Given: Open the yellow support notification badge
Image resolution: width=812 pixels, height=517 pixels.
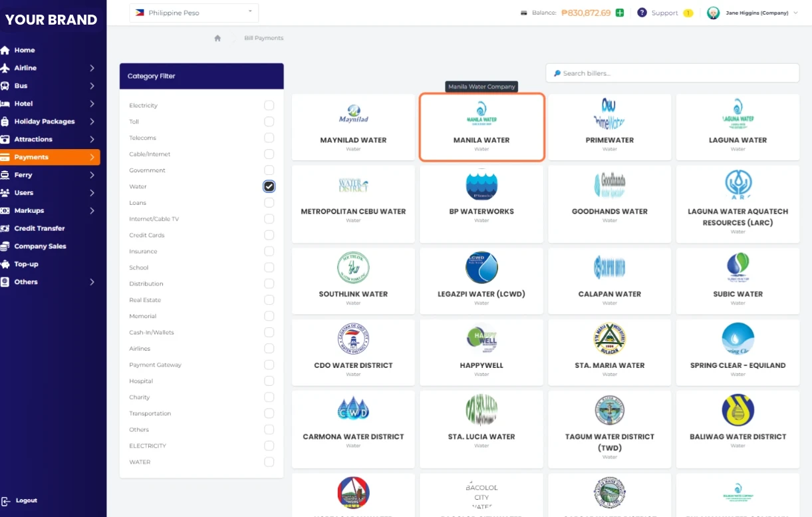Looking at the screenshot, I should click(688, 13).
